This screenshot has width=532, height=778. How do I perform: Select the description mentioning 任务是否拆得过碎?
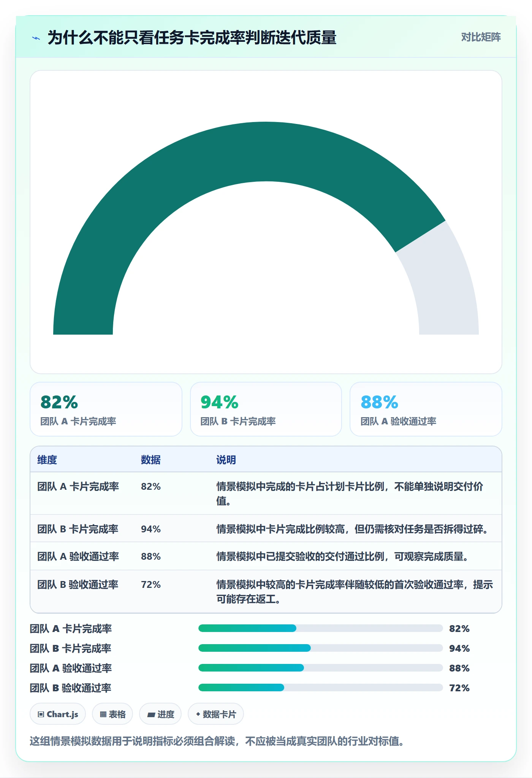[353, 529]
